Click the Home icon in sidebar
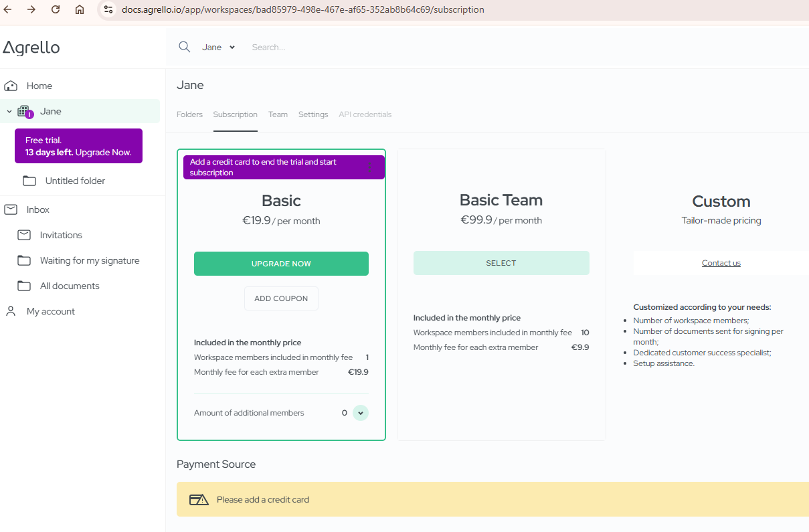This screenshot has width=809, height=532. pos(11,86)
